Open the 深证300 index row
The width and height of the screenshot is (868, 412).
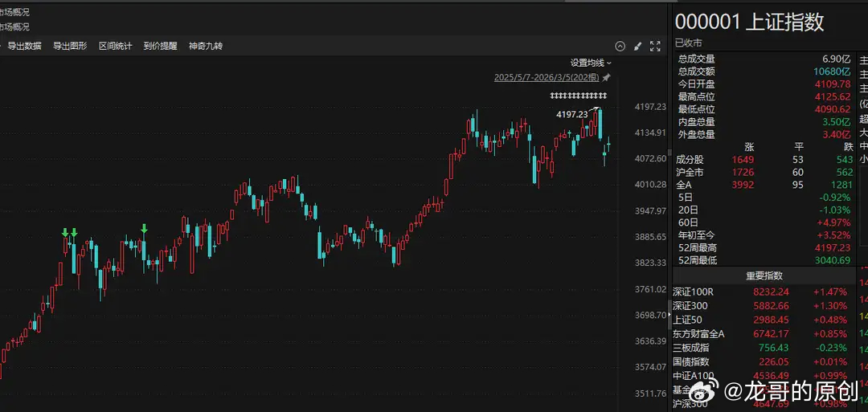[x=764, y=306]
